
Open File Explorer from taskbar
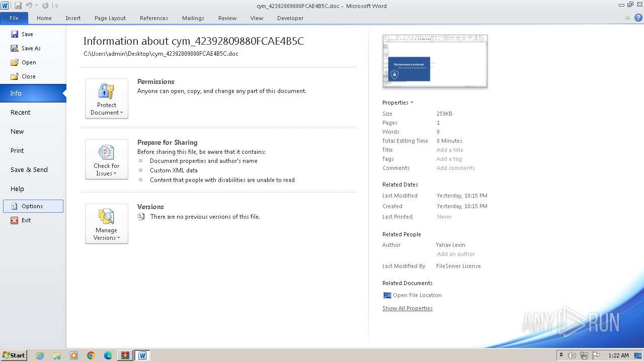coord(57,355)
